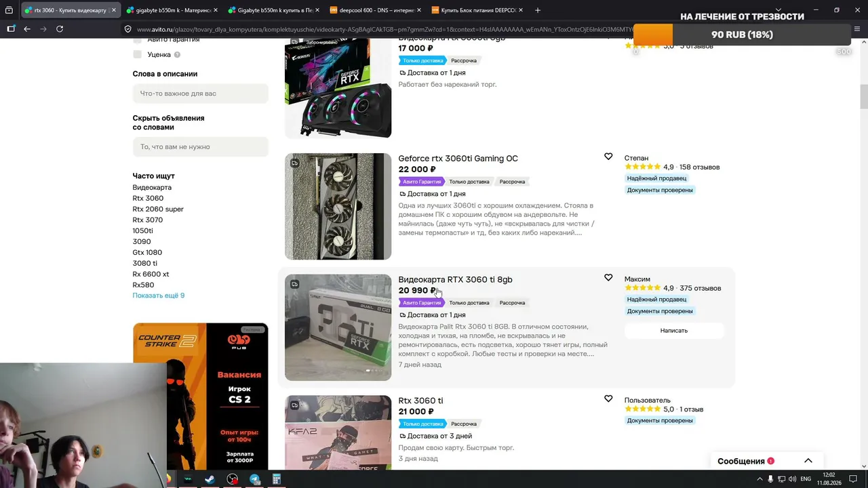Image resolution: width=868 pixels, height=488 pixels.
Task: Open Telegram from the taskbar
Action: click(255, 479)
